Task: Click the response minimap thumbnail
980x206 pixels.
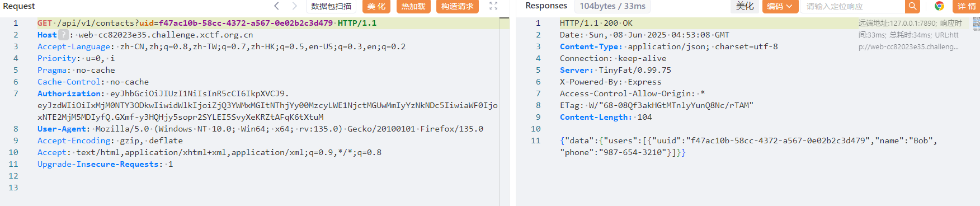Action: point(976,24)
